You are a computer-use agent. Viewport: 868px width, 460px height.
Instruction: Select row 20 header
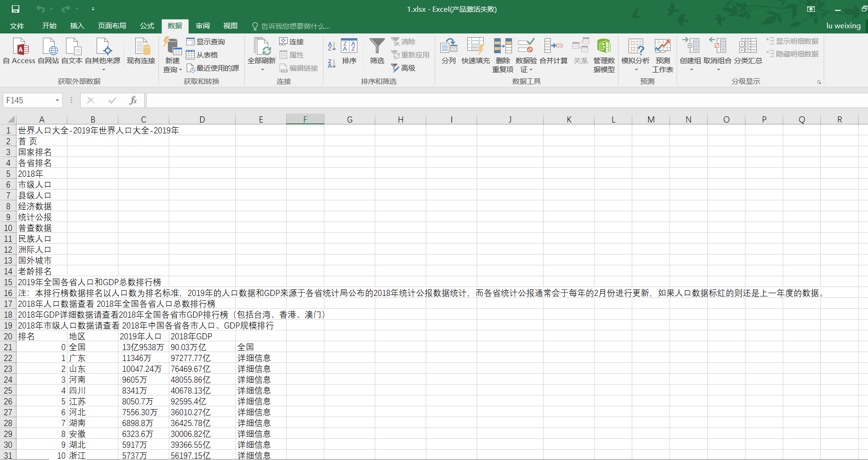tap(8, 337)
